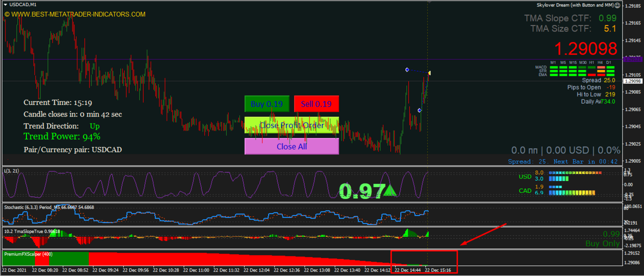The width and height of the screenshot is (644, 276).
Task: Click the USD currency strength label
Action: tap(525, 176)
